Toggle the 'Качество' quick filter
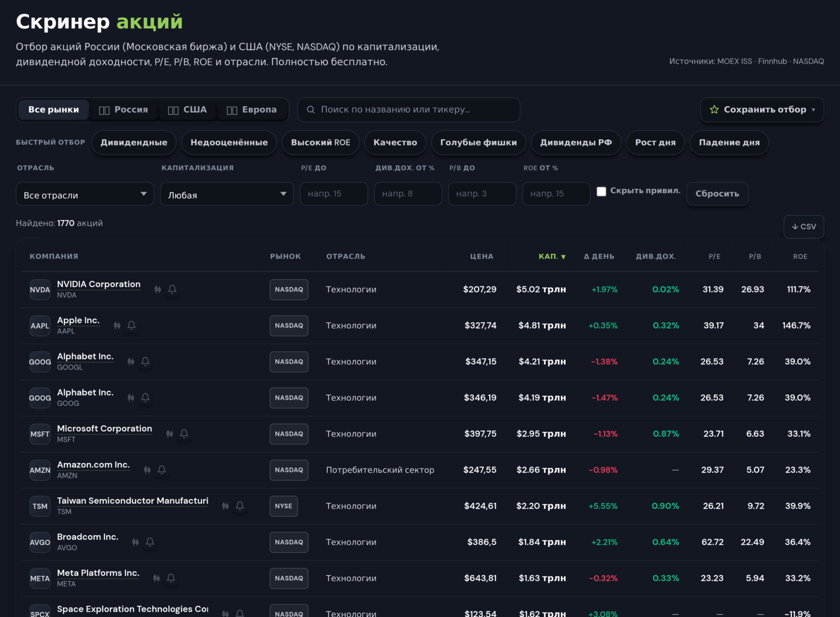This screenshot has width=840, height=617. [x=395, y=142]
